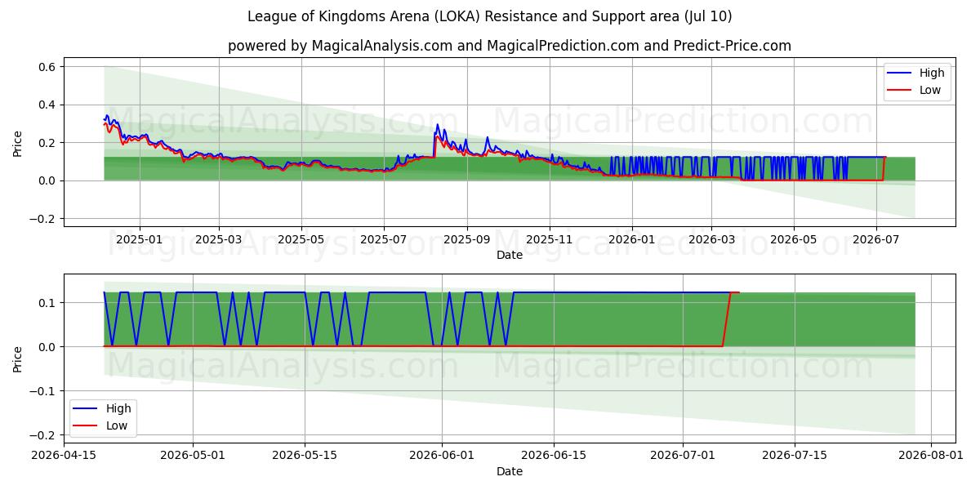Click the '2025-07' date label on top chart
This screenshot has width=980, height=490.
(x=384, y=239)
